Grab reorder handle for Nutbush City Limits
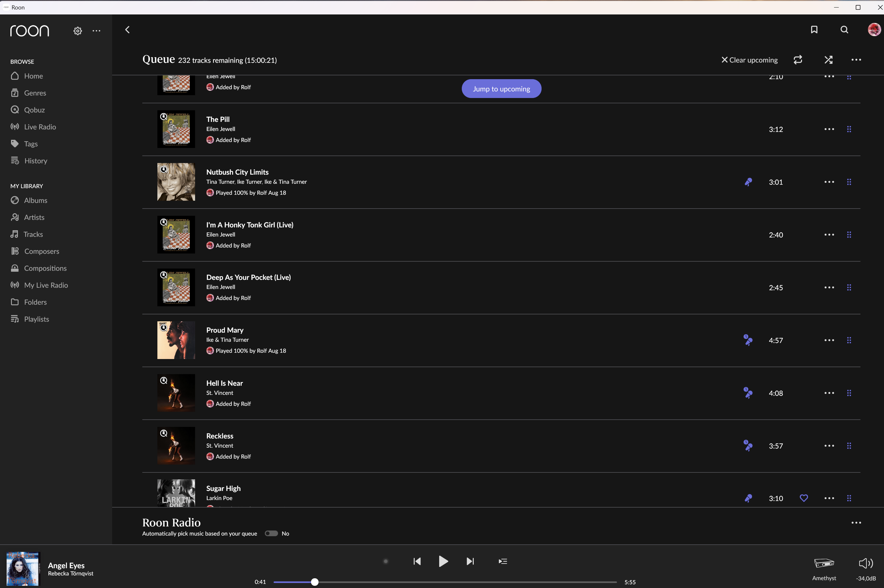The width and height of the screenshot is (884, 588). (x=849, y=182)
